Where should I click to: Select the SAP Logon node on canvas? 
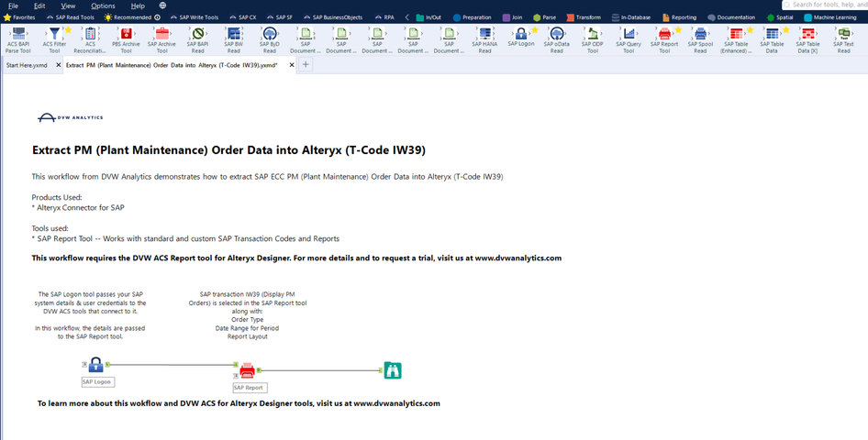95,364
